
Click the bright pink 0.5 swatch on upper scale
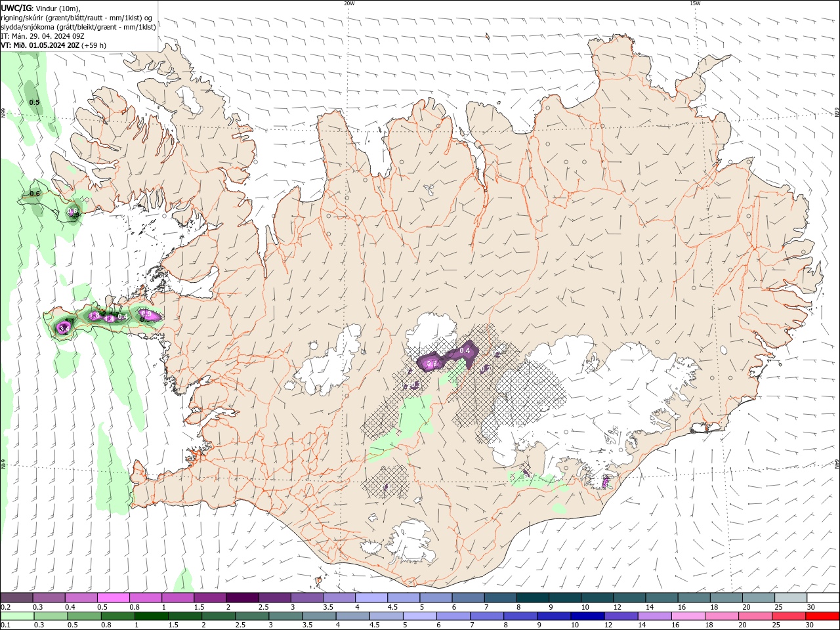coord(114,598)
